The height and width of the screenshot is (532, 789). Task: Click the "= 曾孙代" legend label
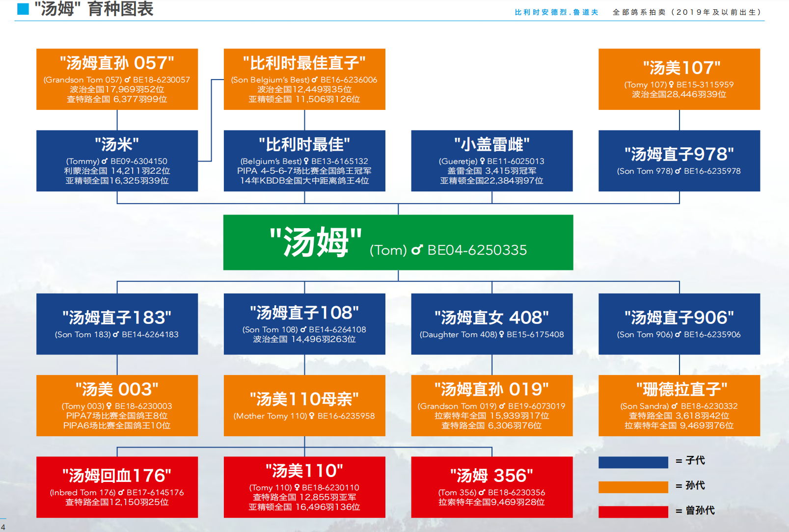click(695, 510)
